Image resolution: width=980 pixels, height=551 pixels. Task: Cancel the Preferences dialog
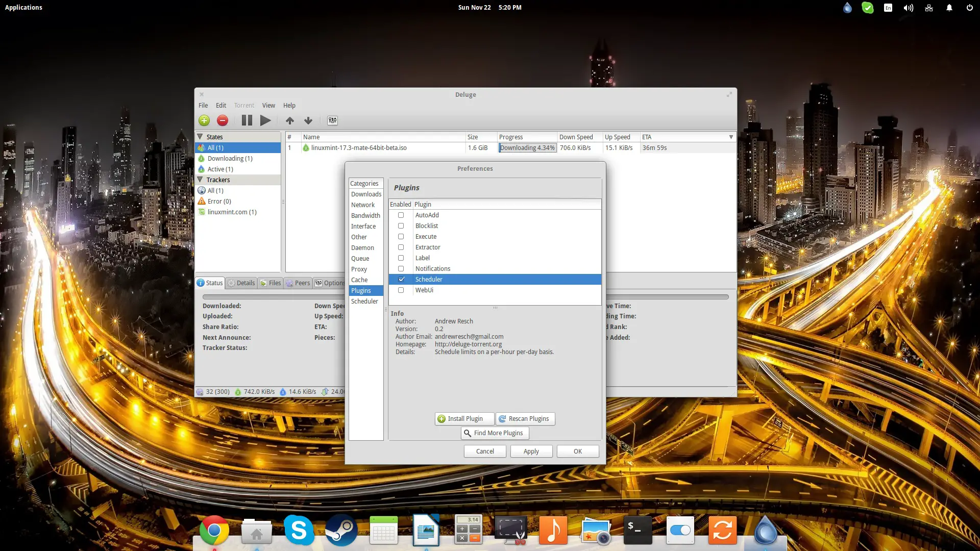click(x=485, y=451)
